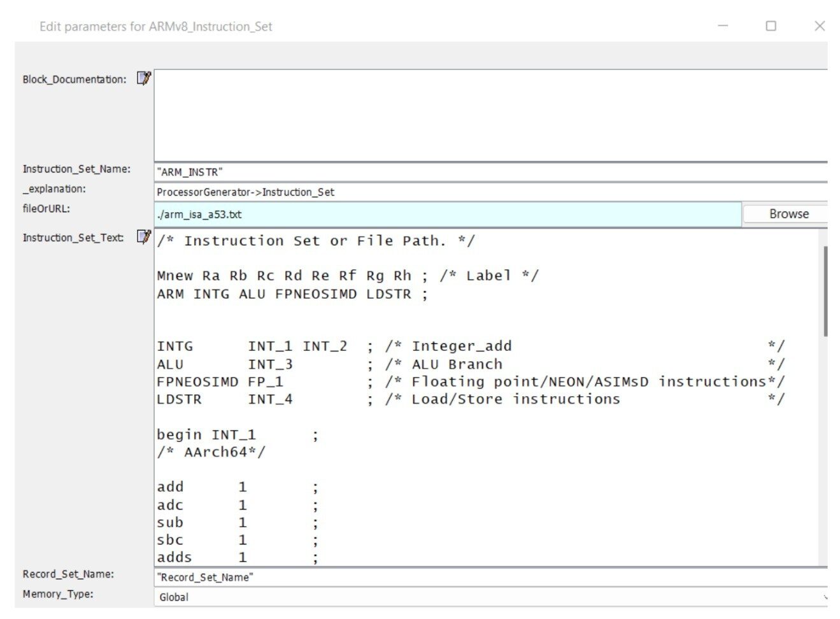Viewport: 840px width, 619px height.
Task: Focus the Record_Set_Name input field
Action: click(490, 577)
